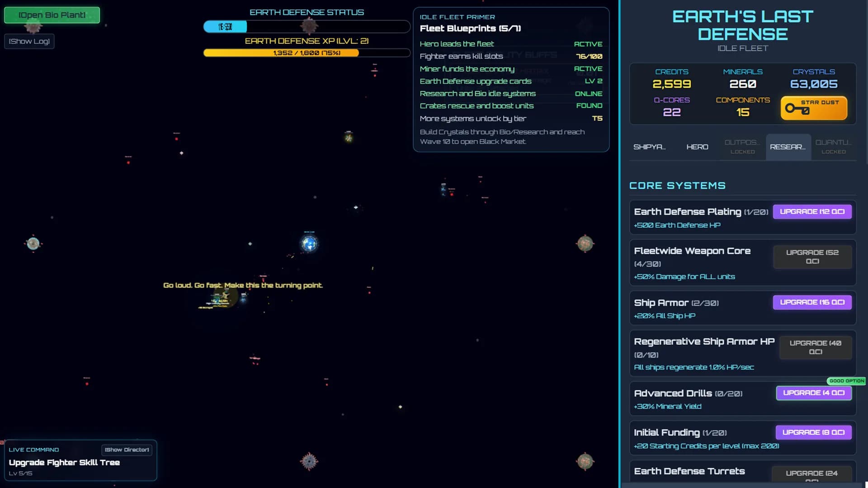The height and width of the screenshot is (488, 868).
Task: Upgrade Fleetwide Weapon Core
Action: (x=812, y=257)
